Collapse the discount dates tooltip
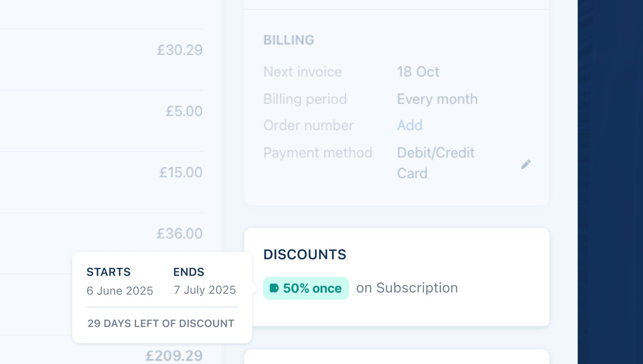Screen dimensions: 643x364 pos(162,297)
